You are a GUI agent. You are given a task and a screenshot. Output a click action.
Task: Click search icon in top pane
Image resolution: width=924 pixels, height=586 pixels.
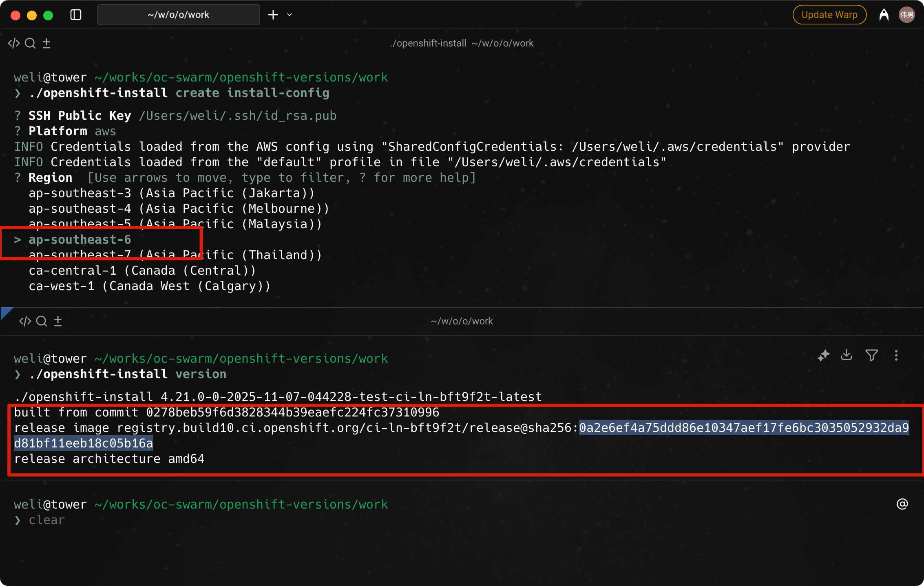point(30,43)
